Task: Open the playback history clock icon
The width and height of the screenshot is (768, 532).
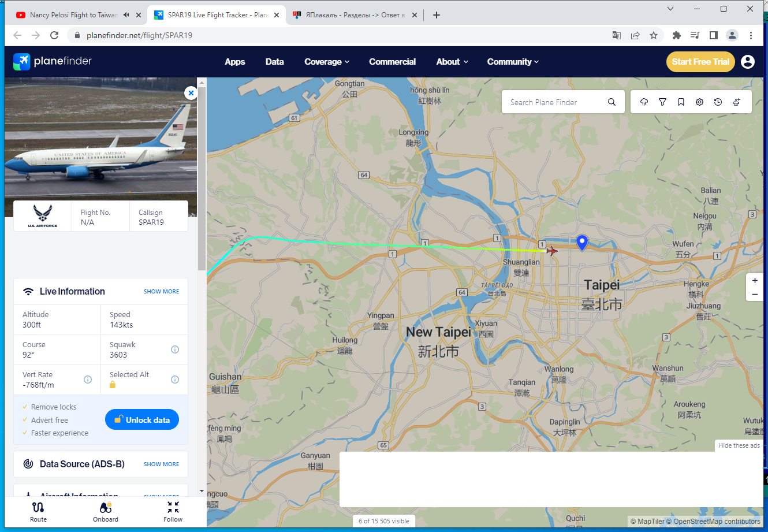Action: (x=718, y=102)
